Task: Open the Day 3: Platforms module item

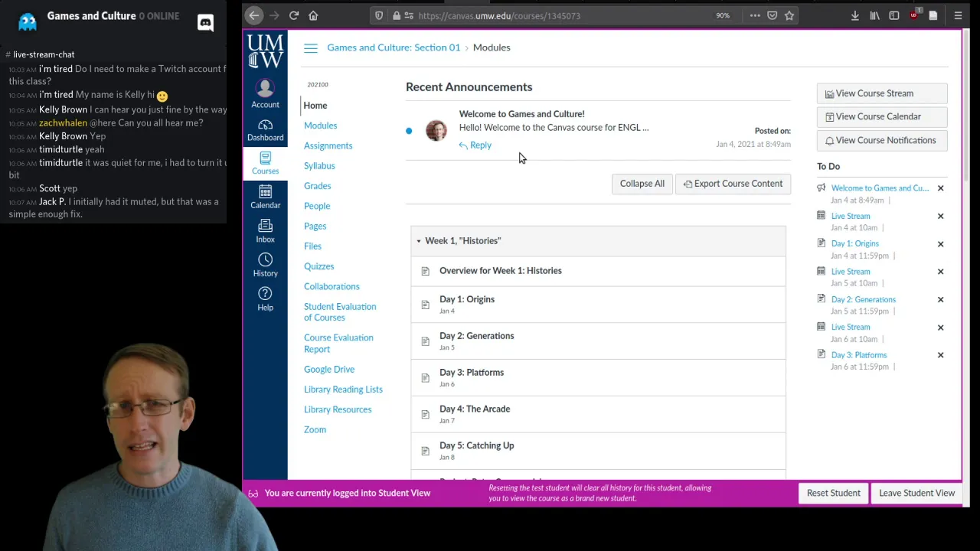Action: (472, 373)
